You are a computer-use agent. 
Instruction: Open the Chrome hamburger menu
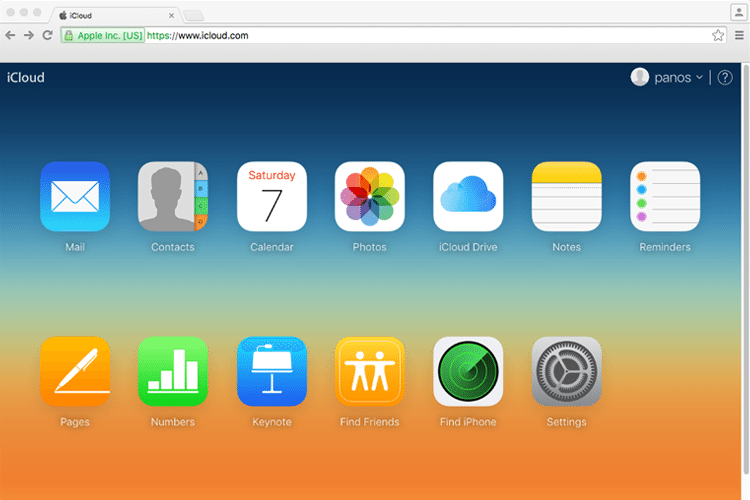pyautogui.click(x=739, y=35)
